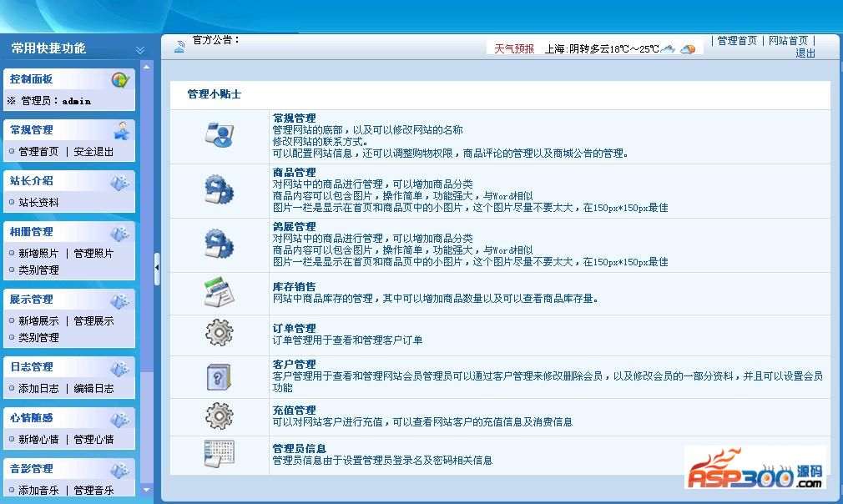Viewport: 843px width, 504px height.
Task: Open 添加音乐 in the sidebar
Action: click(38, 490)
